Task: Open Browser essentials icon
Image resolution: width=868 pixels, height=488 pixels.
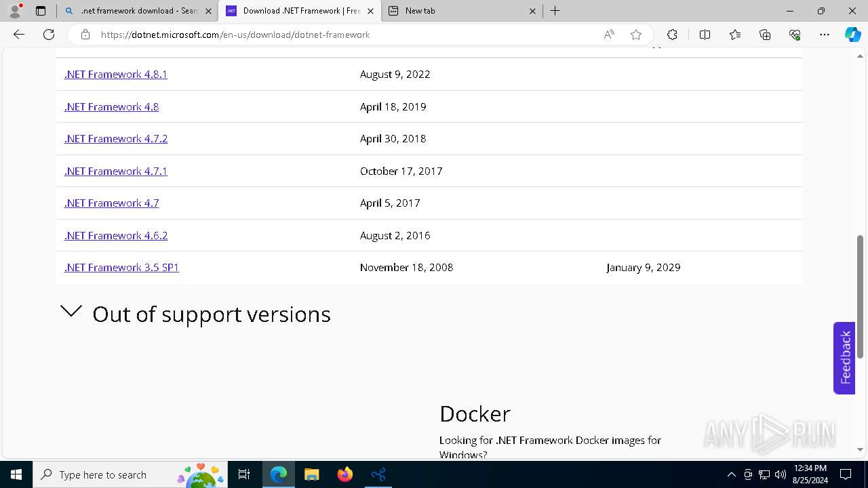Action: pyautogui.click(x=795, y=35)
